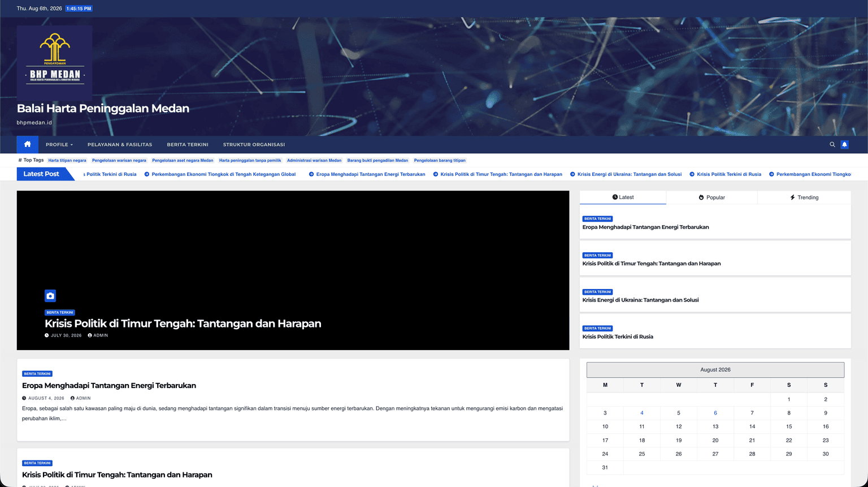The image size is (868, 487).
Task: Open the Pelayanan & Fasilitas menu item
Action: point(120,145)
